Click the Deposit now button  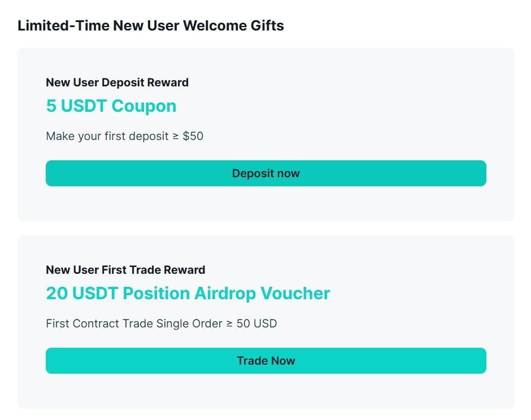[x=265, y=173]
